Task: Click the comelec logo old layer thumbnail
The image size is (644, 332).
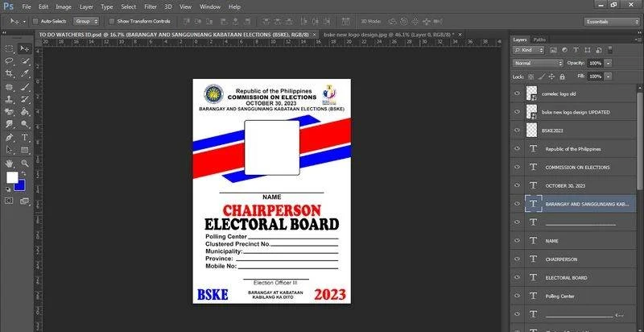Action: pyautogui.click(x=531, y=93)
